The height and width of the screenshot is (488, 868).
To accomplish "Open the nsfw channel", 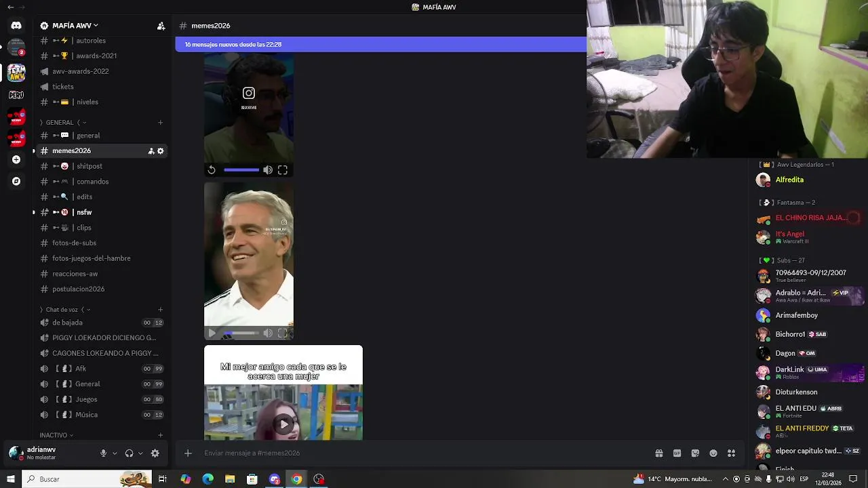I will [x=102, y=212].
